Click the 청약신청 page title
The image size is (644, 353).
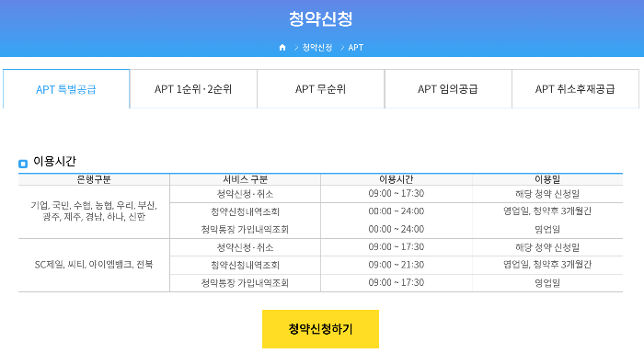click(x=320, y=19)
